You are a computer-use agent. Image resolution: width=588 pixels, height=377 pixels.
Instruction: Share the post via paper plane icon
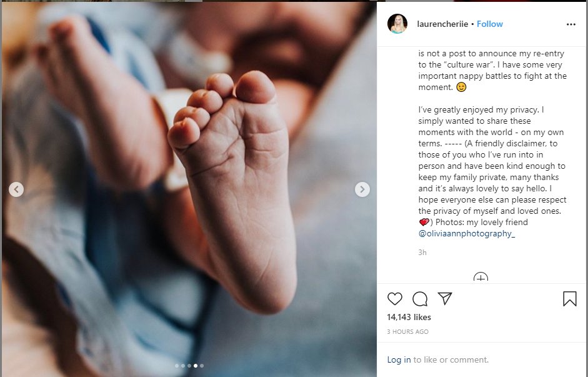coord(445,298)
